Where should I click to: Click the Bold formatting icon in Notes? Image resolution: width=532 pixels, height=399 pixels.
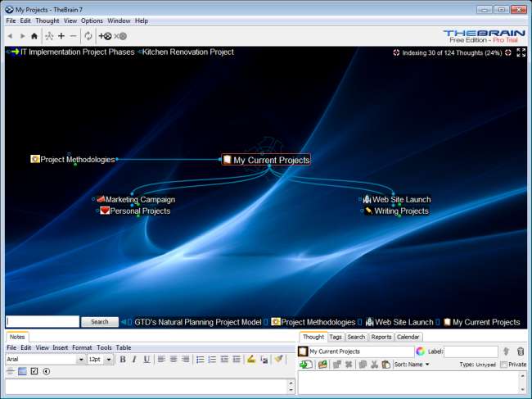point(123,359)
